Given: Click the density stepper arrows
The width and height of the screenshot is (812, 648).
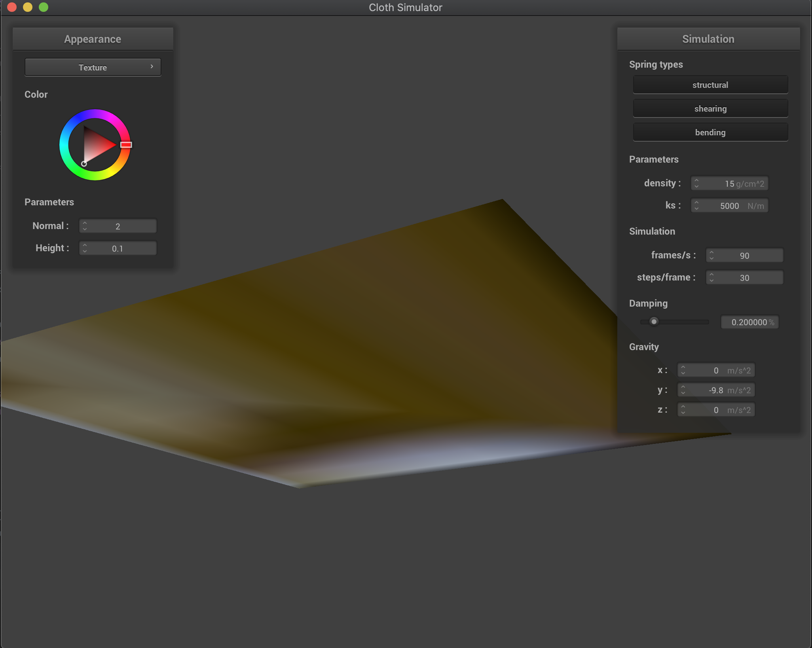Looking at the screenshot, I should click(696, 183).
